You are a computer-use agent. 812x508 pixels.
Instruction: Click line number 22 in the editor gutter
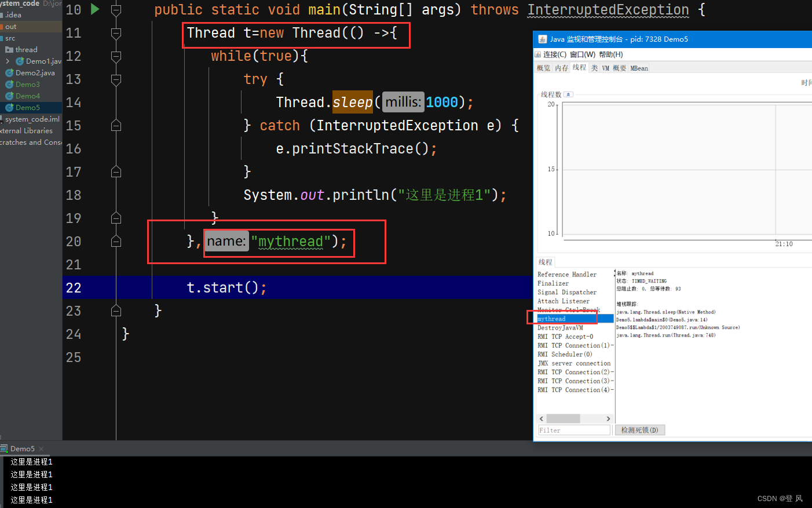click(74, 288)
